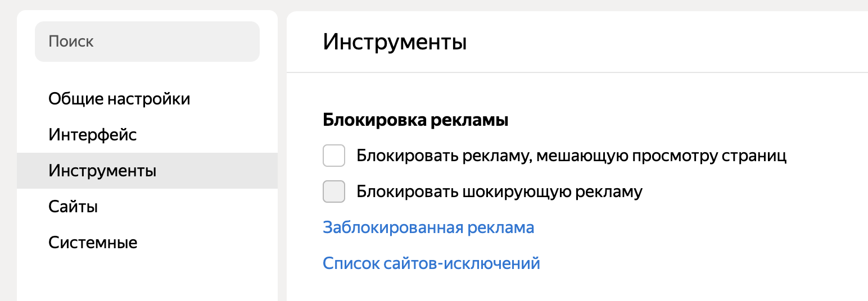Click the Блокировка рекламы section title
Screen dimensions: 868x301
[415, 120]
